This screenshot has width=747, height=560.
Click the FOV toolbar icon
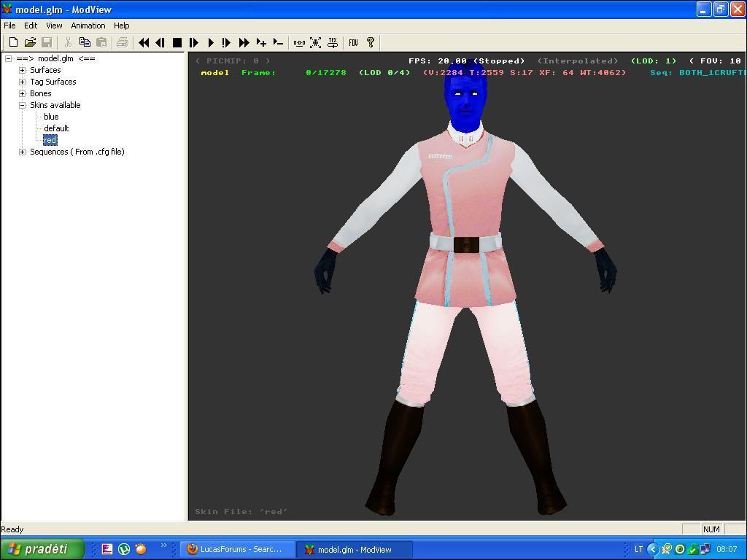pos(353,43)
